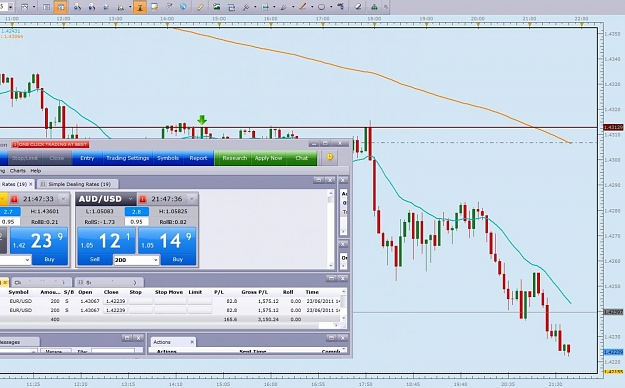The width and height of the screenshot is (625, 388).
Task: Click the green Research button
Action: (x=234, y=158)
